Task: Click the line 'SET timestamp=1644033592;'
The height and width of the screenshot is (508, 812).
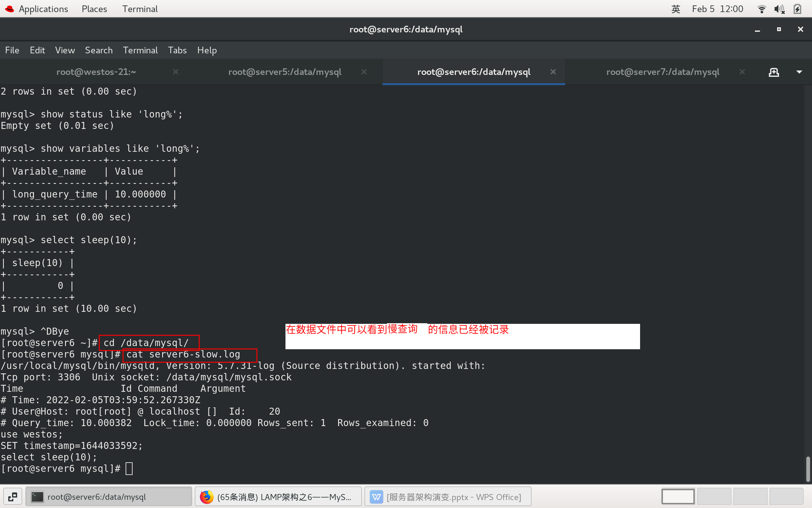Action: coord(71,446)
